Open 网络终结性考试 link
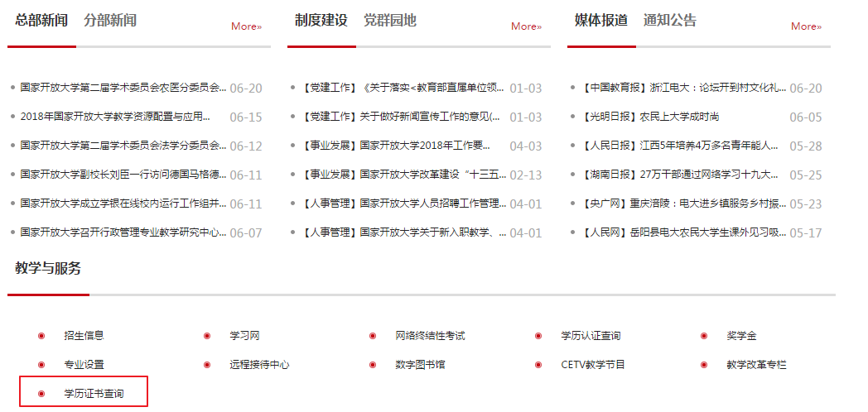The width and height of the screenshot is (868, 412). click(x=430, y=336)
